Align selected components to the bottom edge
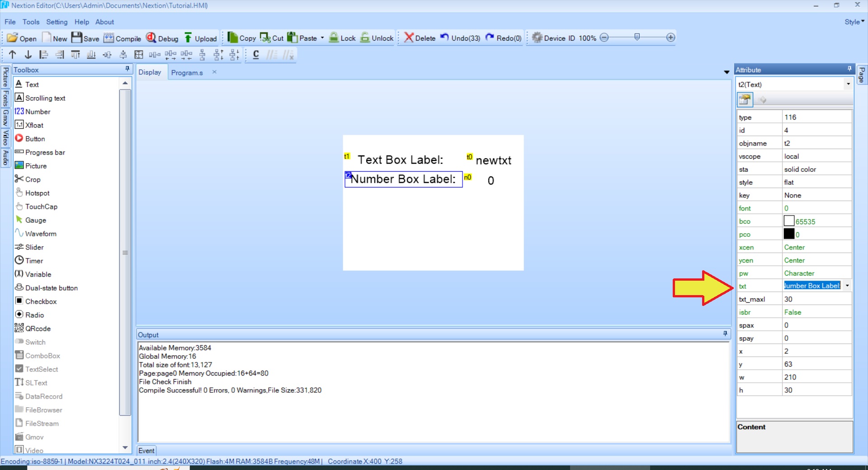Image resolution: width=868 pixels, height=470 pixels. pyautogui.click(x=91, y=55)
